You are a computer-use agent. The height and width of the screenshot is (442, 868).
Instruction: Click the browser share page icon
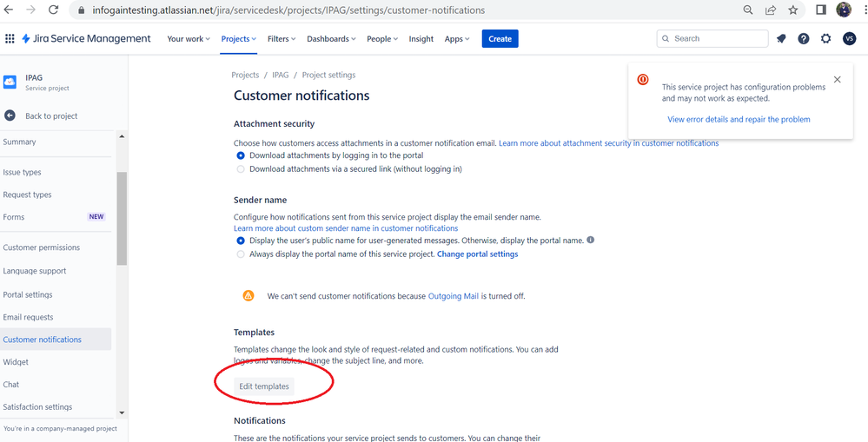[770, 10]
